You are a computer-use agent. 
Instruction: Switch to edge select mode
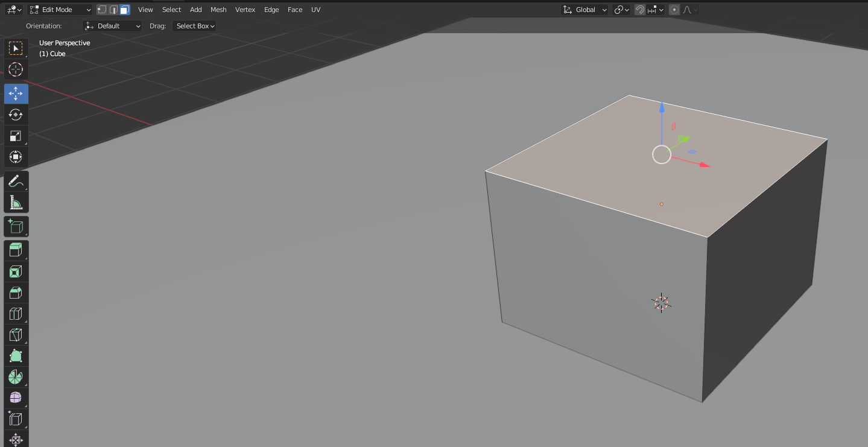pos(113,10)
